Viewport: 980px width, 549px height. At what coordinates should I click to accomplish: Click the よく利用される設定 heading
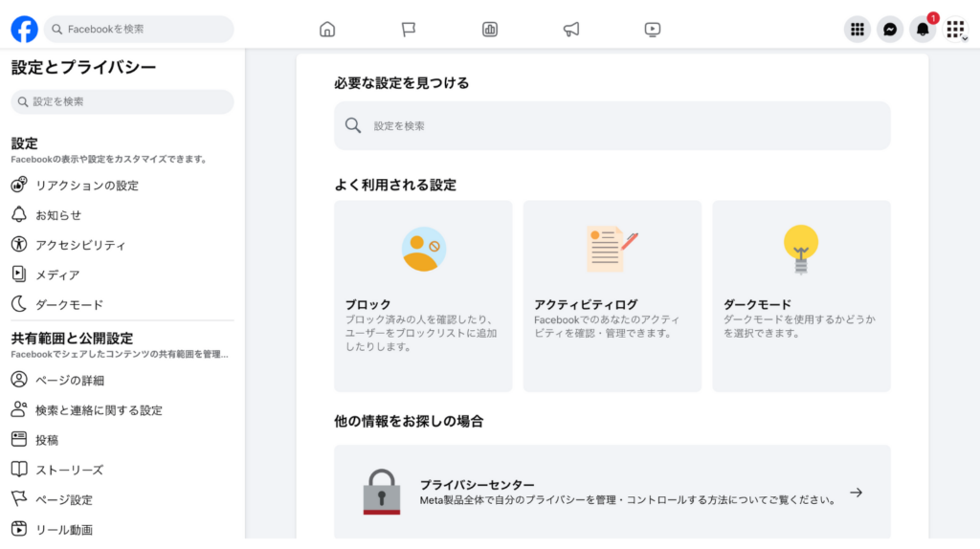tap(395, 185)
